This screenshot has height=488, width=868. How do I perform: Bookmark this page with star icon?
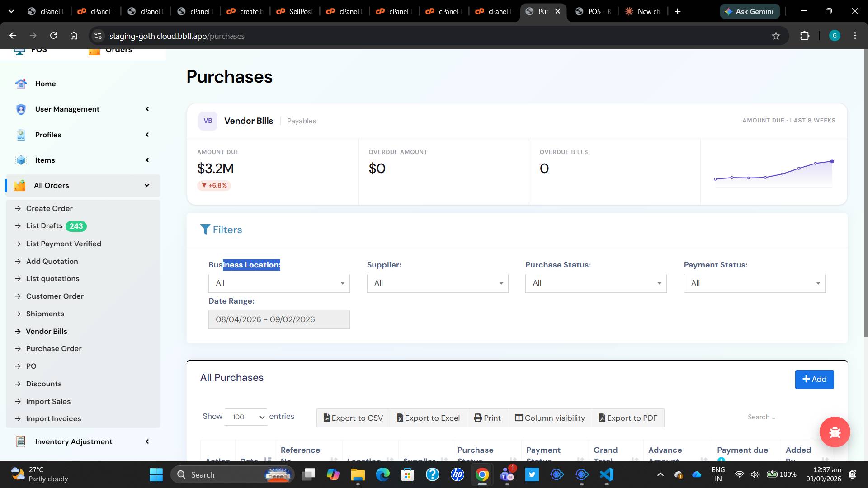[776, 36]
